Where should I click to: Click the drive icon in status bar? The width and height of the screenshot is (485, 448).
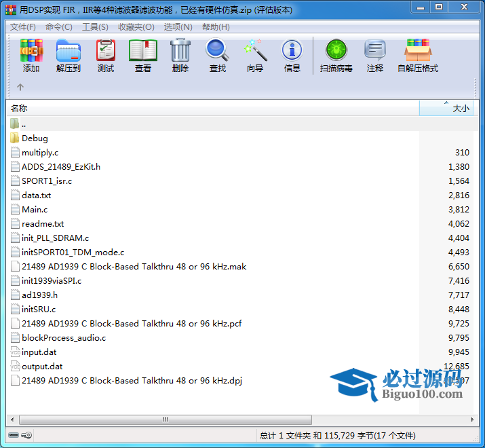pyautogui.click(x=14, y=435)
